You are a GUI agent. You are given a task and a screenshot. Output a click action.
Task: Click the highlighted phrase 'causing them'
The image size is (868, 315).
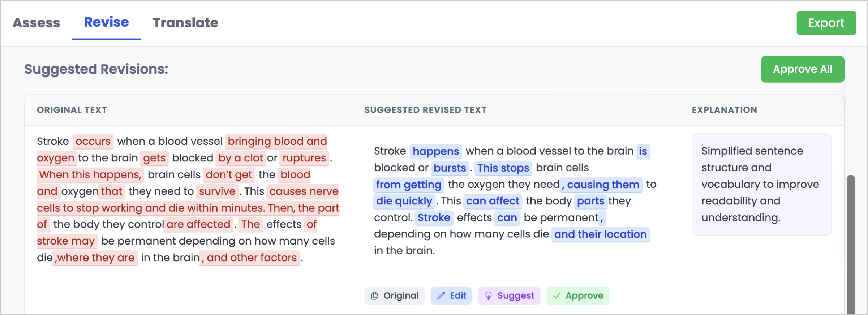tap(602, 185)
